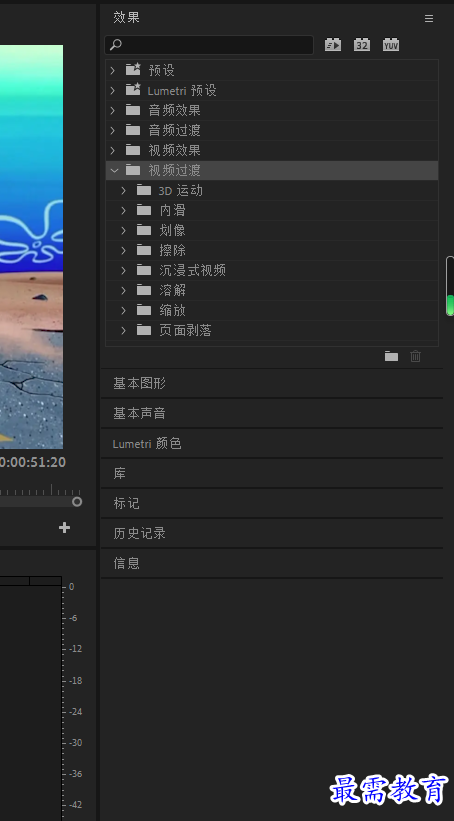Screen dimensions: 454x821
Task: Select the Lumetri 预设 folder icon
Action: tap(134, 89)
